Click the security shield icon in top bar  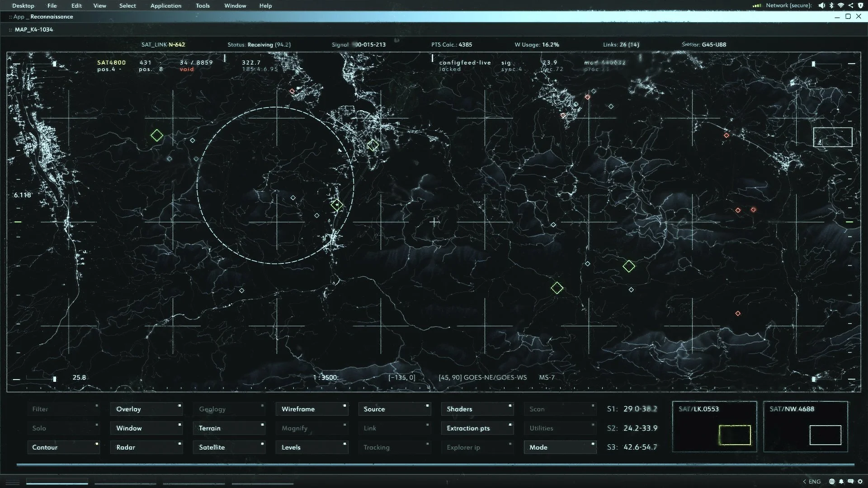[x=860, y=5]
